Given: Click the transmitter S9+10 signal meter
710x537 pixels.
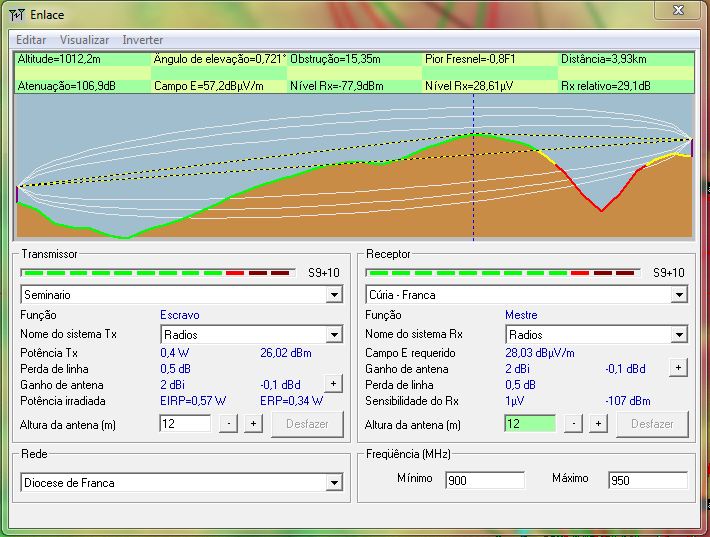Looking at the screenshot, I should [x=158, y=273].
